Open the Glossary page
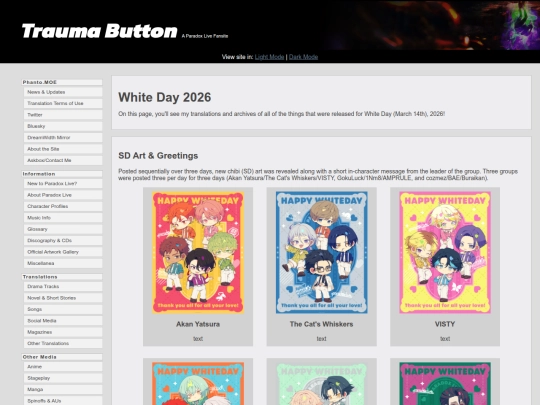Viewport: 540px width, 405px height. (x=63, y=229)
